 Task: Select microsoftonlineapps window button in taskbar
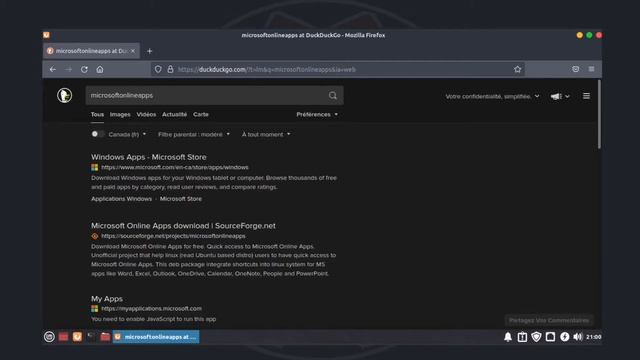156,337
